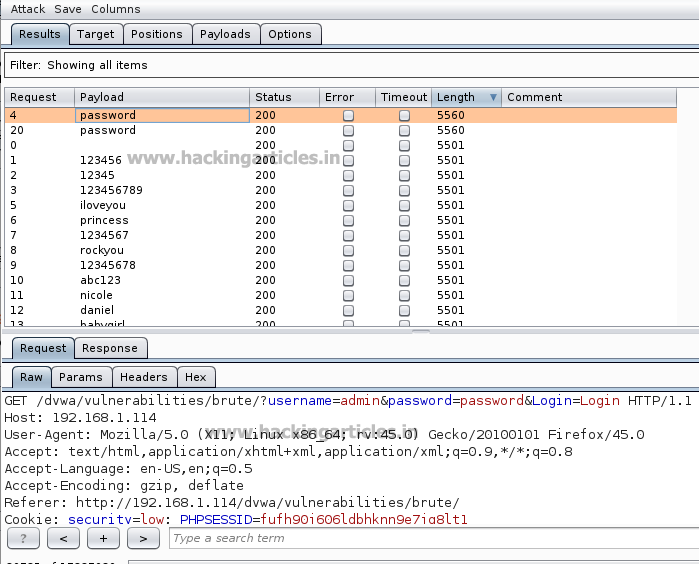Toggle Timeout checkbox for iloveyou row
Image resolution: width=699 pixels, height=564 pixels.
(x=404, y=206)
